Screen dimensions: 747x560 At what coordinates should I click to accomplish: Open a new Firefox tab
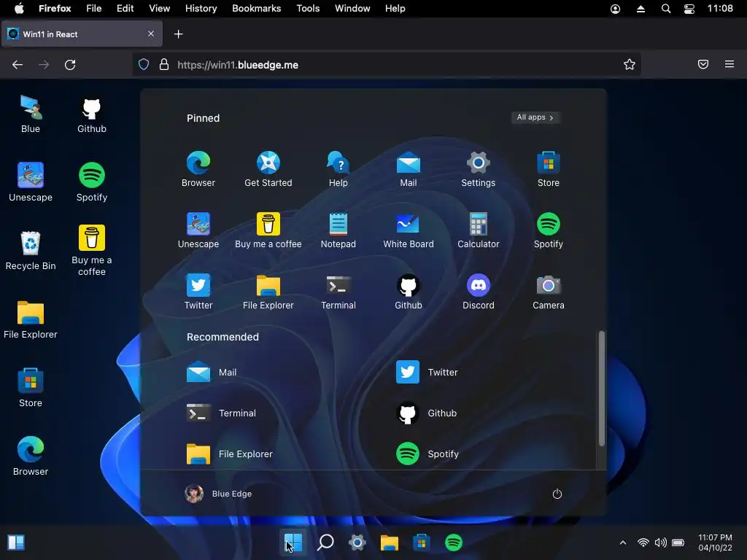point(178,34)
